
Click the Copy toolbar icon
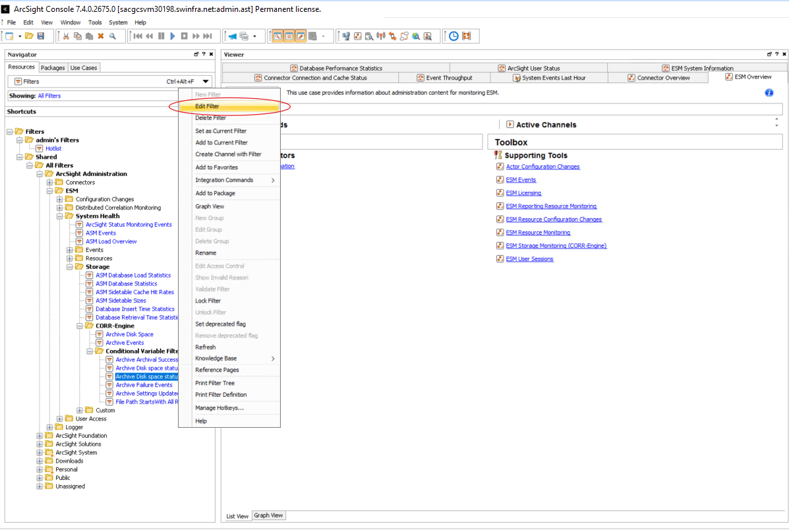[78, 36]
